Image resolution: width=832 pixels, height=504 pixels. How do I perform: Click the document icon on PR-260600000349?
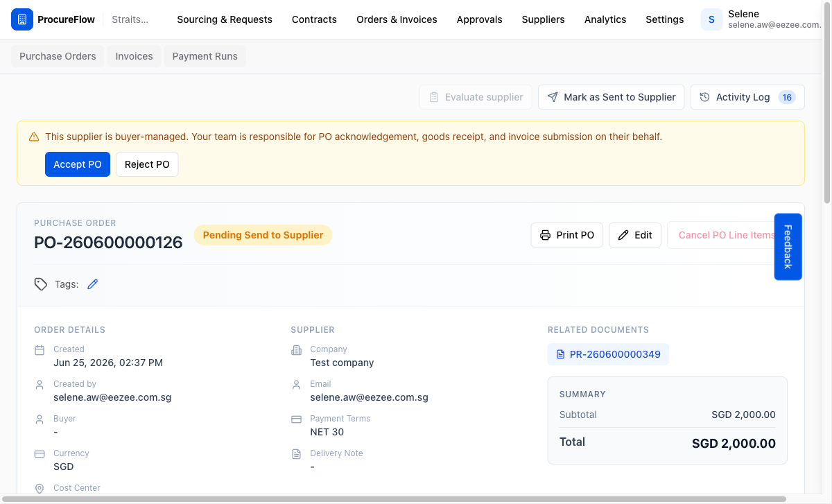point(561,354)
